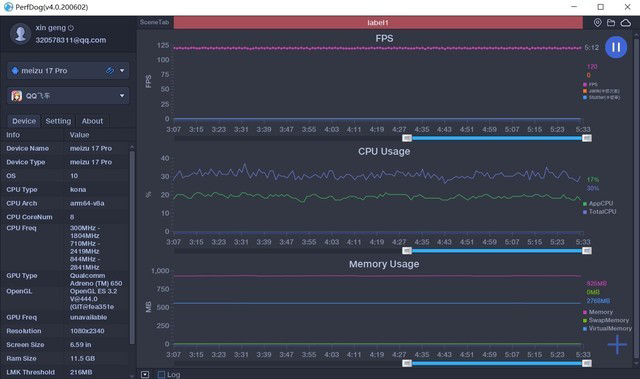
Task: Toggle AppCPU legend visibility
Action: coord(598,203)
